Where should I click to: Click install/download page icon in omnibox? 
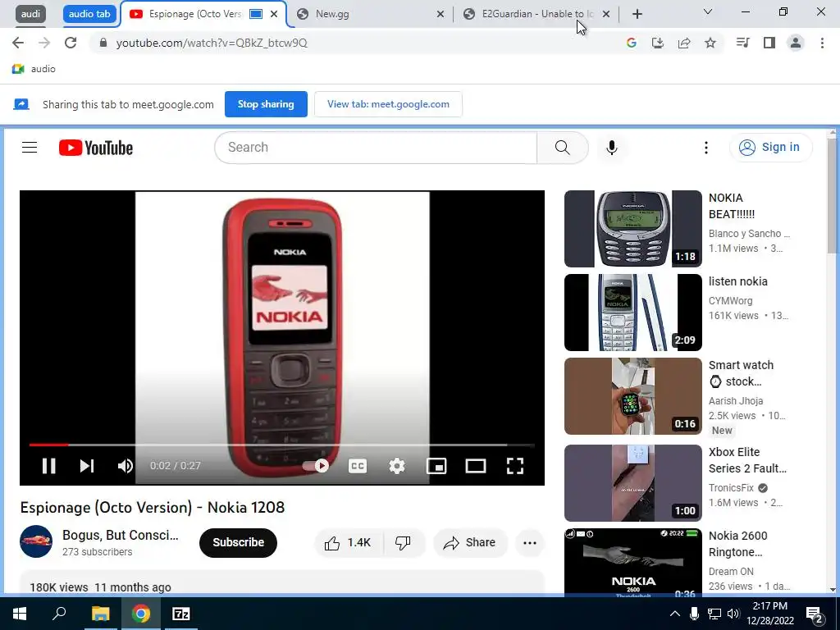[x=658, y=43]
